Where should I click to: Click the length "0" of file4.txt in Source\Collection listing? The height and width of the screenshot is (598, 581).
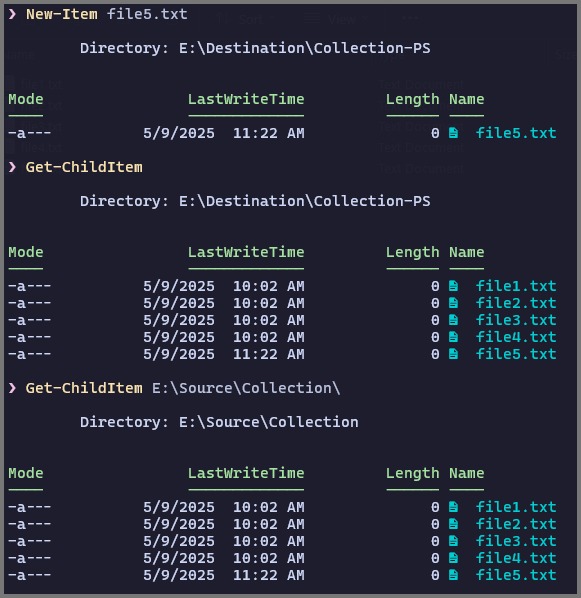[435, 558]
